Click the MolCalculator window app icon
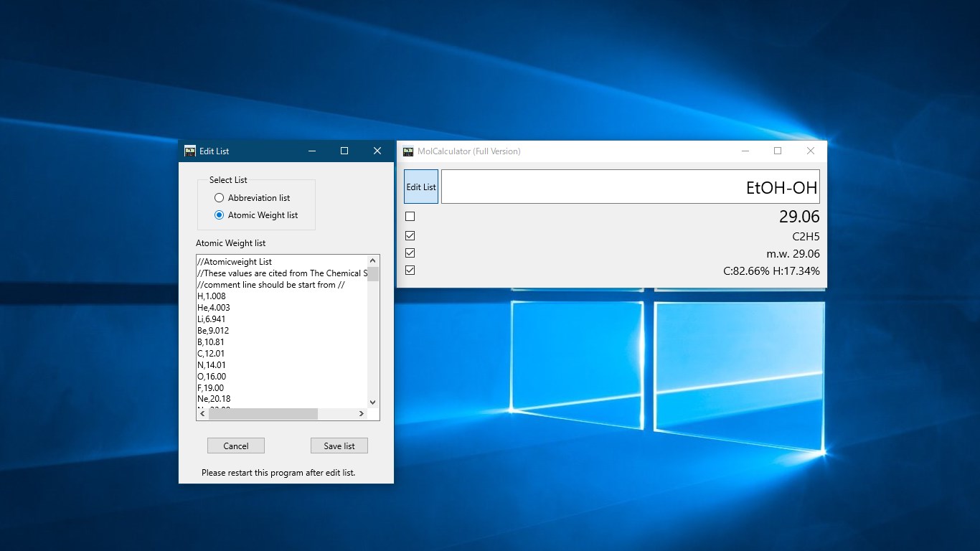The image size is (980, 551). click(408, 151)
